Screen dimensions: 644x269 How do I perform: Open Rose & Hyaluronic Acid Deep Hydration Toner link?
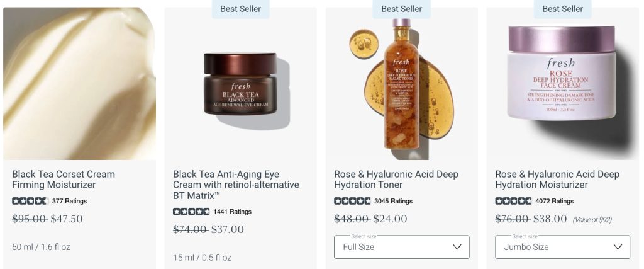click(396, 180)
